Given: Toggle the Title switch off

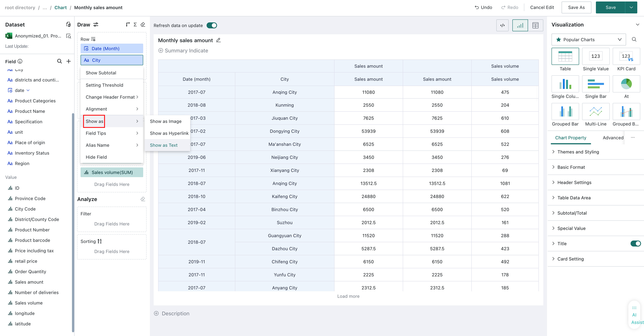Looking at the screenshot, I should [635, 244].
